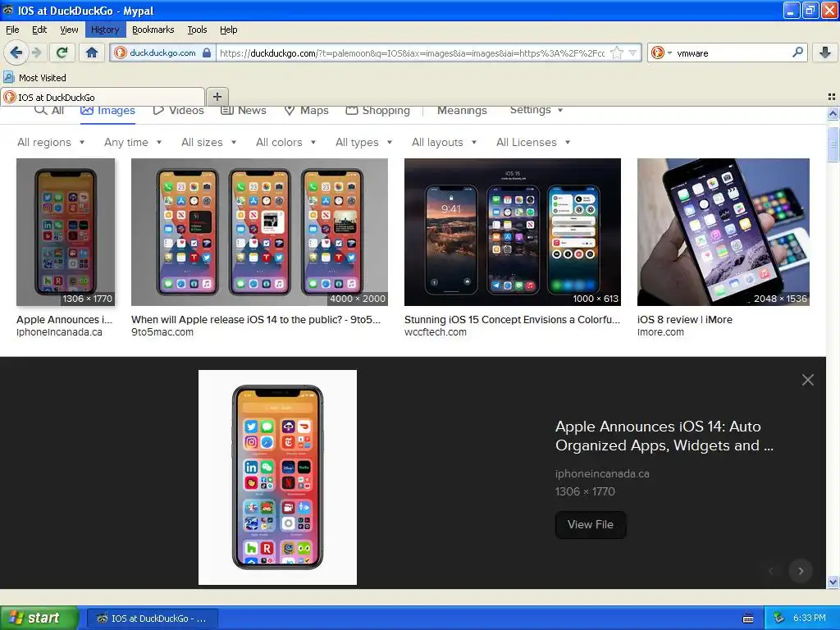Click the imore.com source link

[660, 332]
